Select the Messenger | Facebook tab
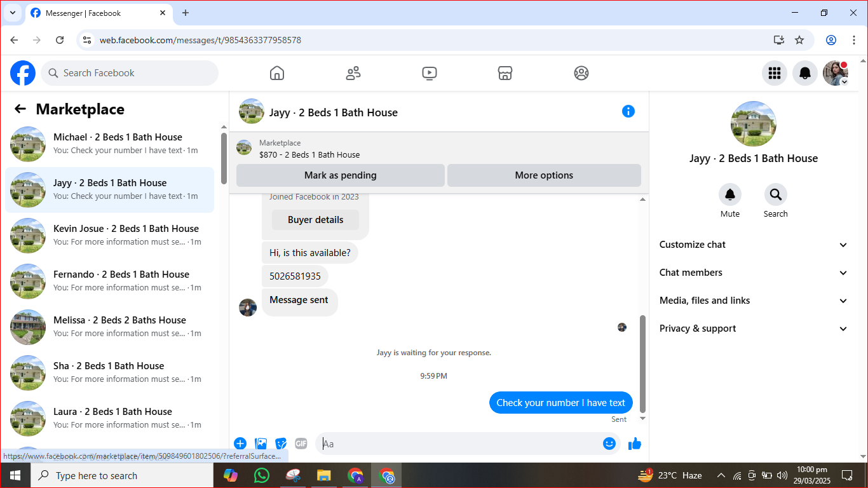 click(x=98, y=13)
